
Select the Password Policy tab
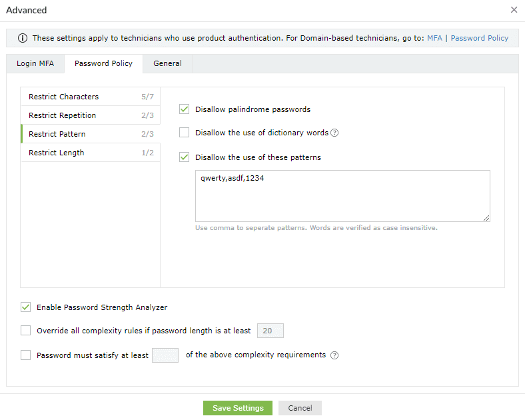[x=103, y=64]
